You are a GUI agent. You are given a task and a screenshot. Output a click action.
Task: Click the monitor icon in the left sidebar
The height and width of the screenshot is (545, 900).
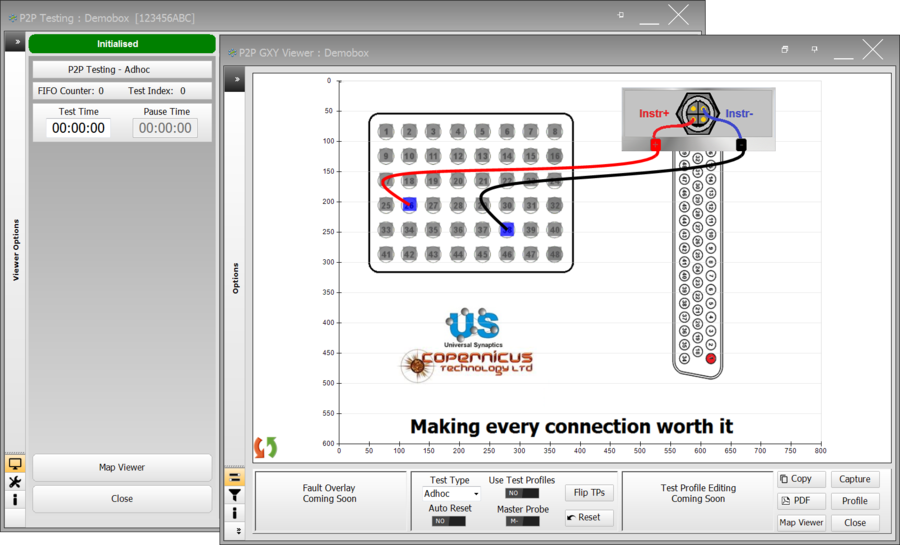(15, 463)
